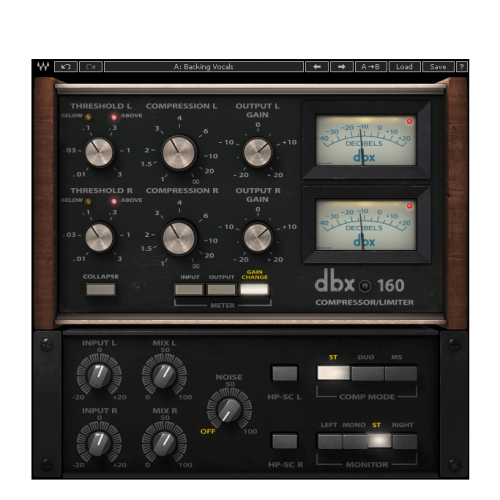Click the Threshold R ABOVE red LED
Screen dimensions: 500x500
click(x=114, y=201)
